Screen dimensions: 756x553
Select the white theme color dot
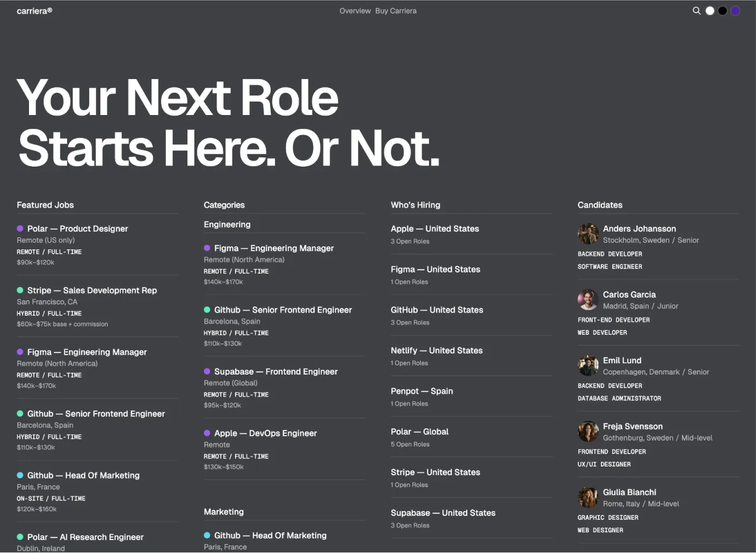click(710, 11)
